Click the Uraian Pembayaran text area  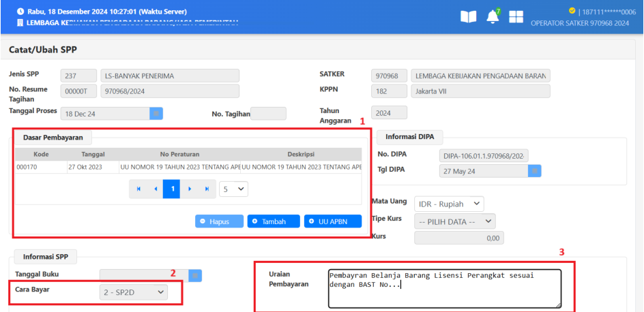tap(444, 287)
